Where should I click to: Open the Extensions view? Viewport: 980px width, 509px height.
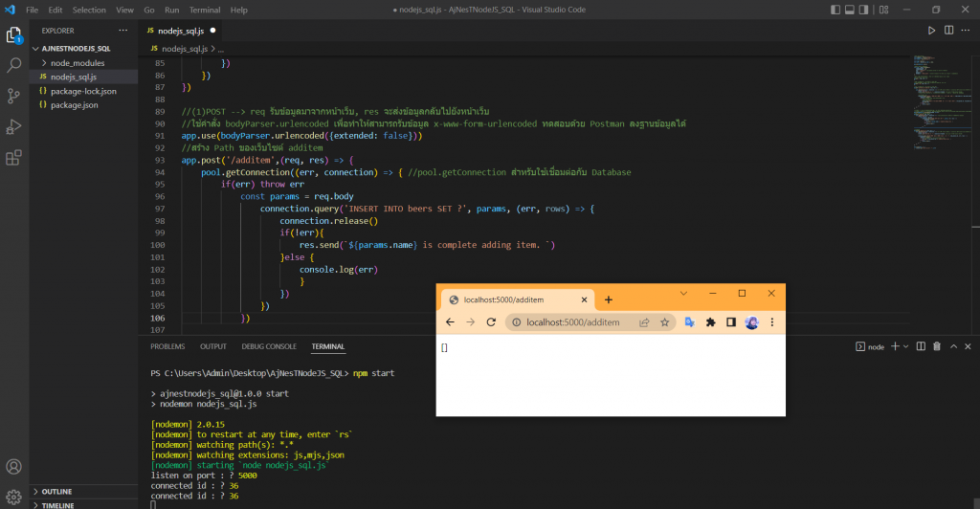[x=13, y=157]
